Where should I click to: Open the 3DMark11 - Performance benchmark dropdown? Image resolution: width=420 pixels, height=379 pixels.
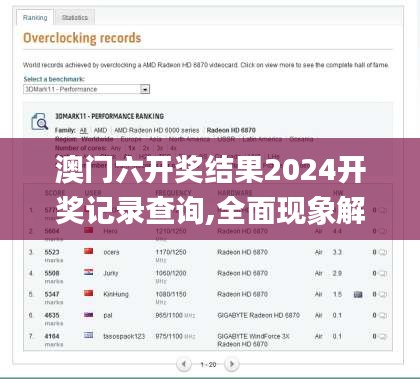click(x=86, y=89)
